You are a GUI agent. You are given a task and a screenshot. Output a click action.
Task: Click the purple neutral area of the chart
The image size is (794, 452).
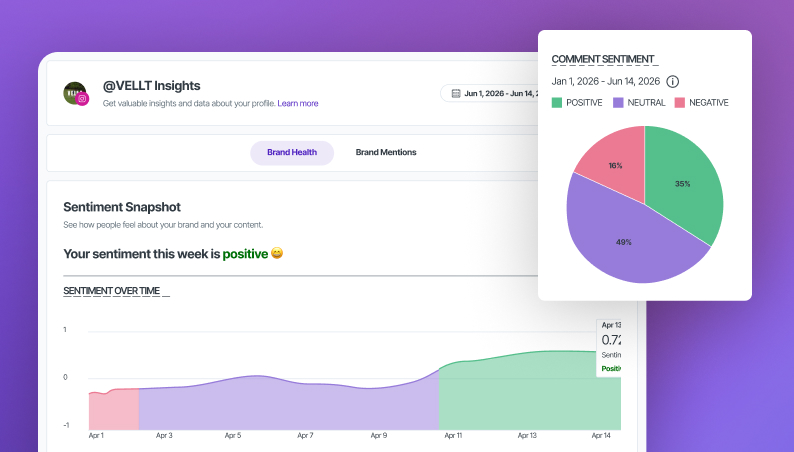point(289,407)
